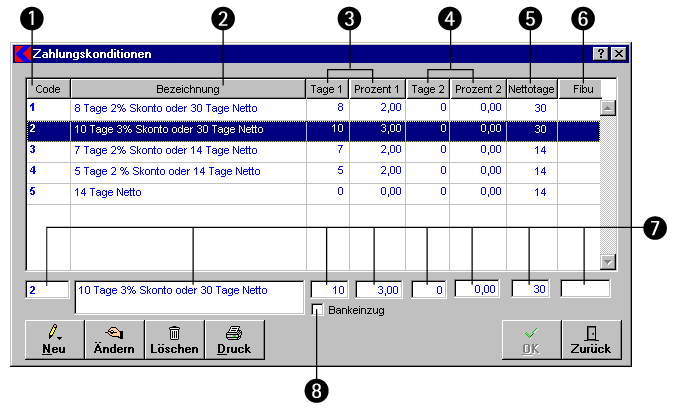
Task: Click the Neu button with pencil icon
Action: coord(54,340)
